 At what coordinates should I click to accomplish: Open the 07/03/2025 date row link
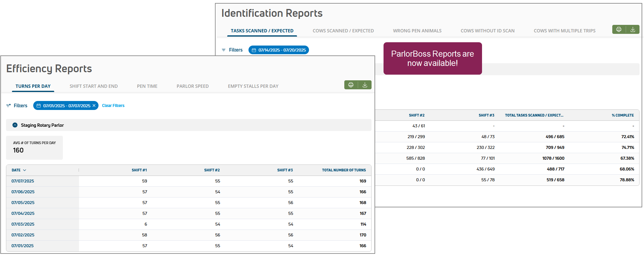click(23, 224)
